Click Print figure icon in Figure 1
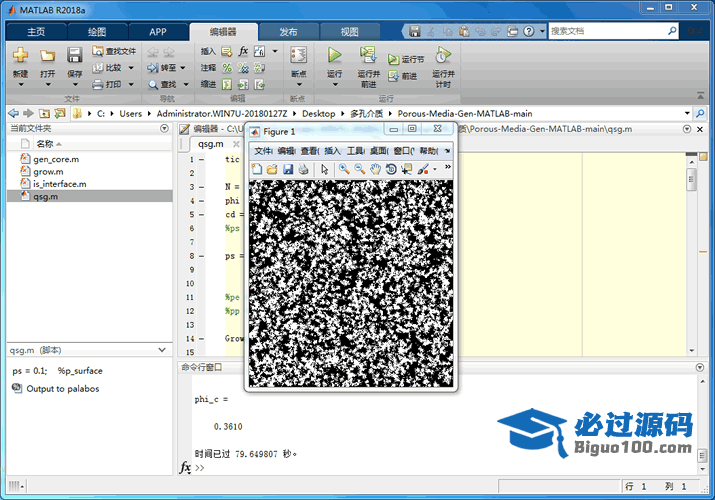Screen dimensions: 715x500 click(303, 170)
